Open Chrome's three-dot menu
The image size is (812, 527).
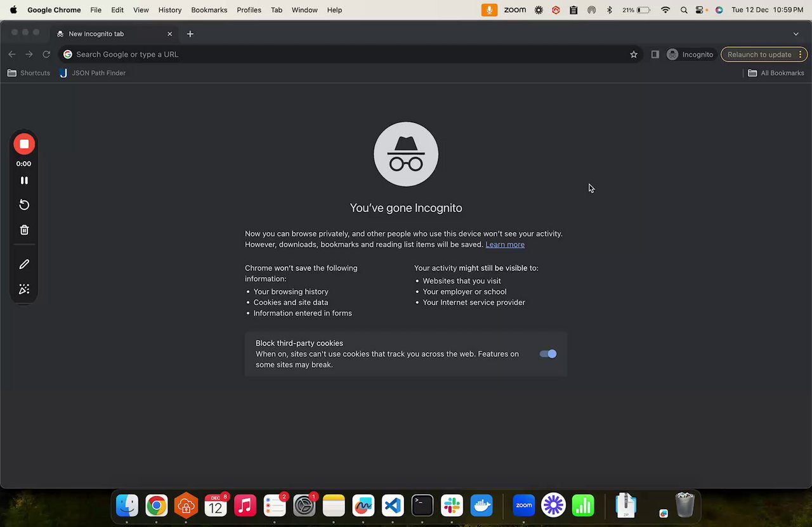[801, 55]
